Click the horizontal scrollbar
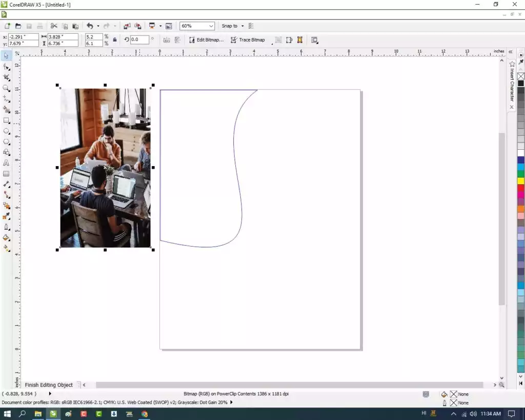 [289, 385]
